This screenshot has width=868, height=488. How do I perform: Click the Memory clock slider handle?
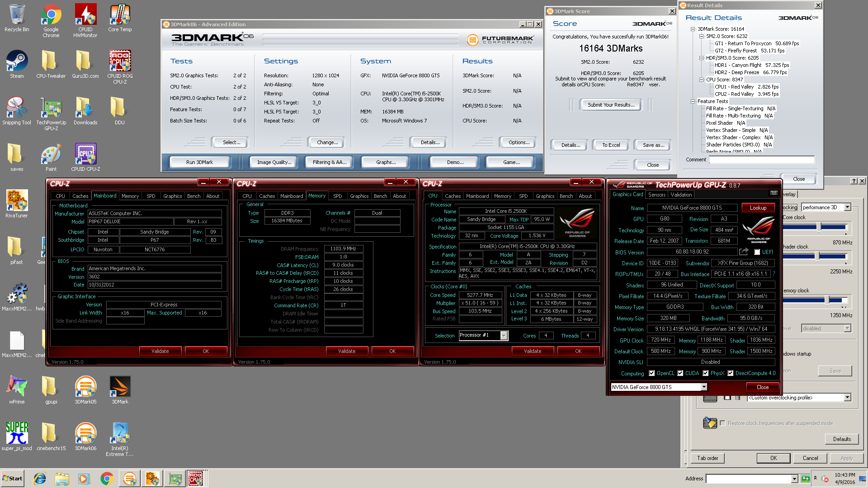(x=827, y=300)
